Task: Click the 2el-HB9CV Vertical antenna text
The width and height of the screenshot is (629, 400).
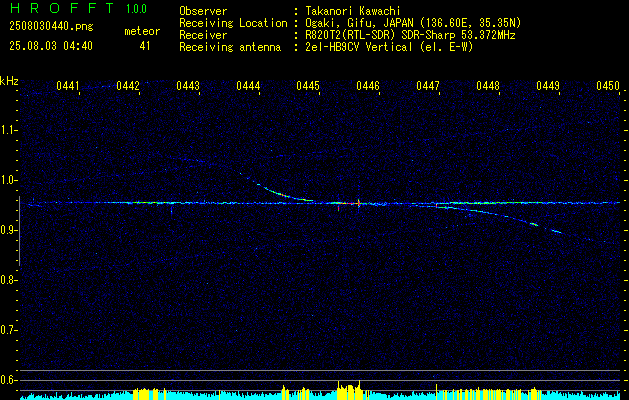Action: pos(390,47)
